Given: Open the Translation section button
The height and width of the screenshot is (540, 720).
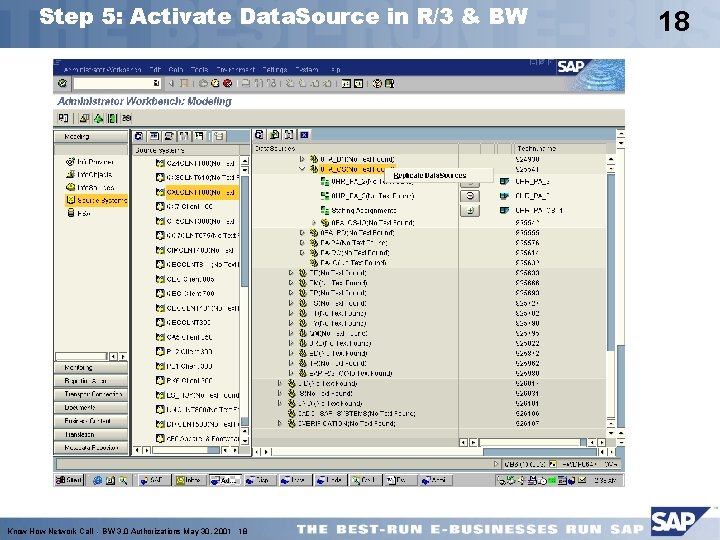Looking at the screenshot, I should (x=91, y=434).
